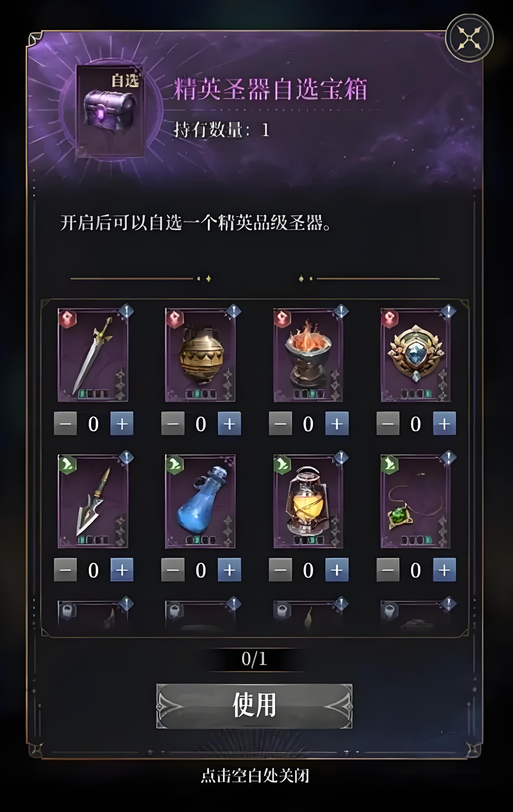This screenshot has height=812, width=513.
Task: Select the blue potion flask relic card
Action: pos(200,501)
